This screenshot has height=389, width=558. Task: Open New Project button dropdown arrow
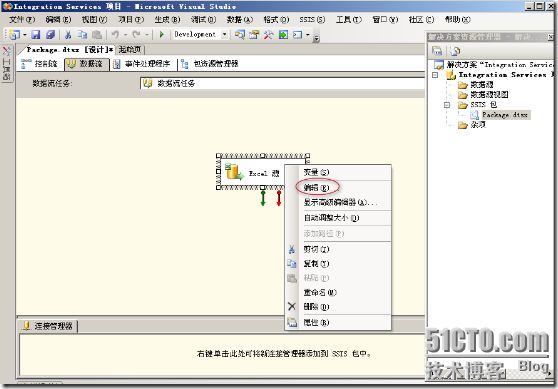pyautogui.click(x=25, y=35)
